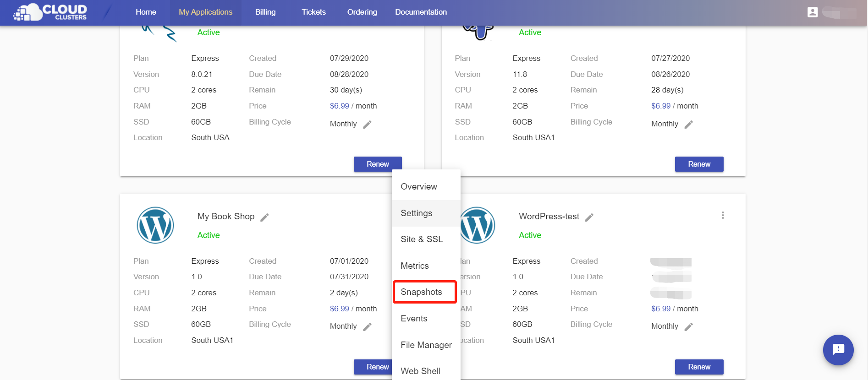868x380 pixels.
Task: Renew the WordPress-test application
Action: tap(699, 367)
